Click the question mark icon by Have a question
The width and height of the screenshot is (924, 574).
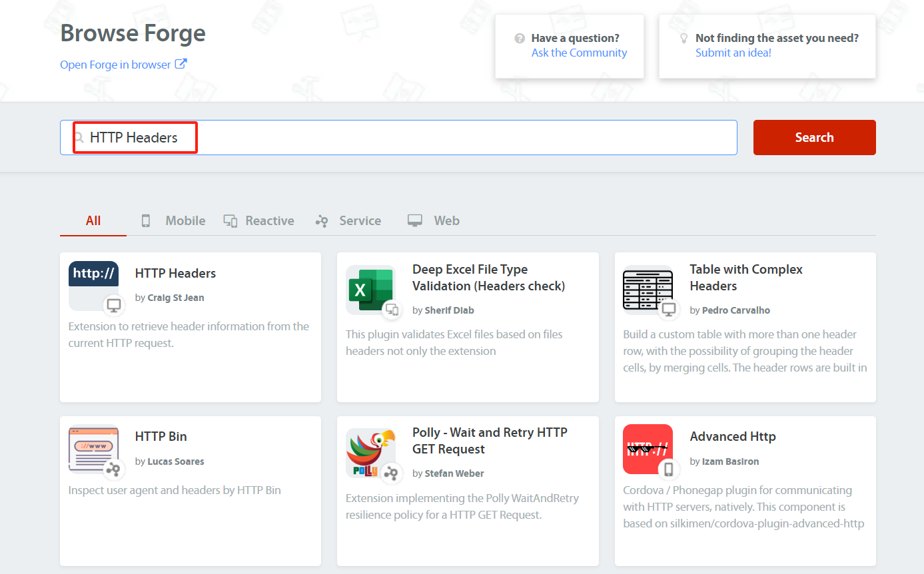pos(520,39)
